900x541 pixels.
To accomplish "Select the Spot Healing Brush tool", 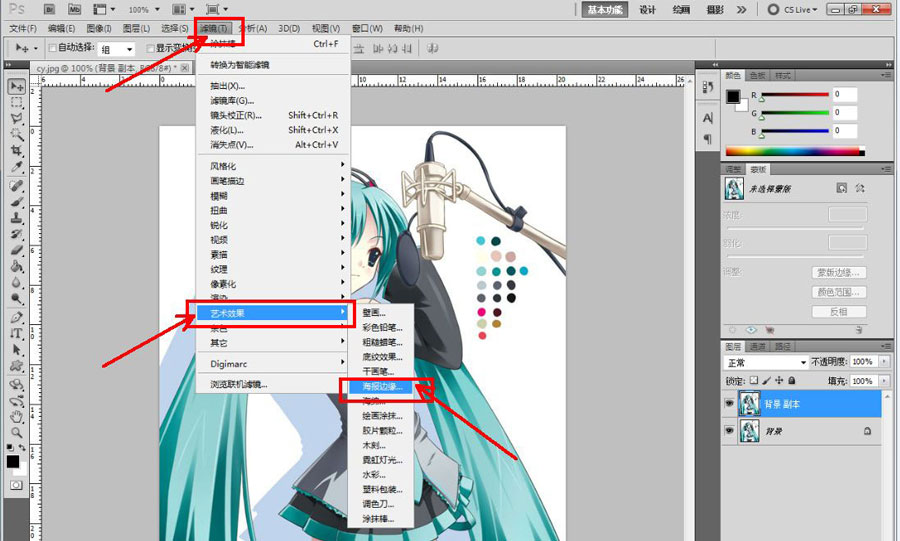I will (17, 185).
